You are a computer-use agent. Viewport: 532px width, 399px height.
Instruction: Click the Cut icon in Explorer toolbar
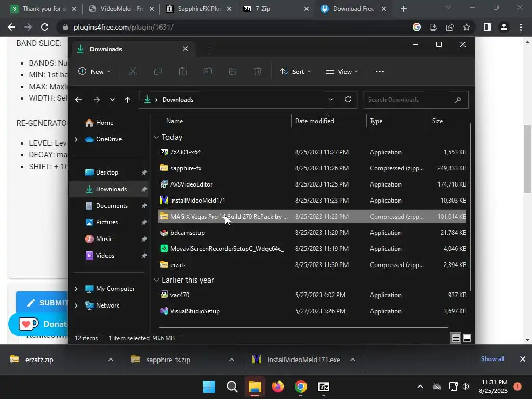132,71
